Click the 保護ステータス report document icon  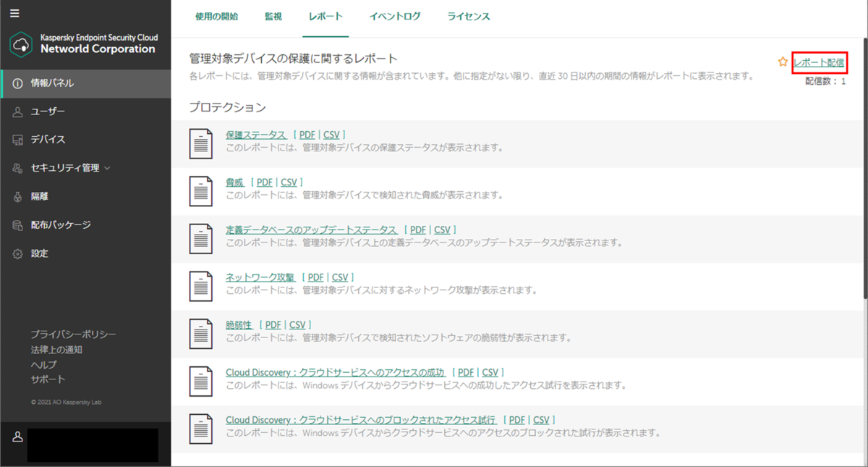[x=200, y=143]
